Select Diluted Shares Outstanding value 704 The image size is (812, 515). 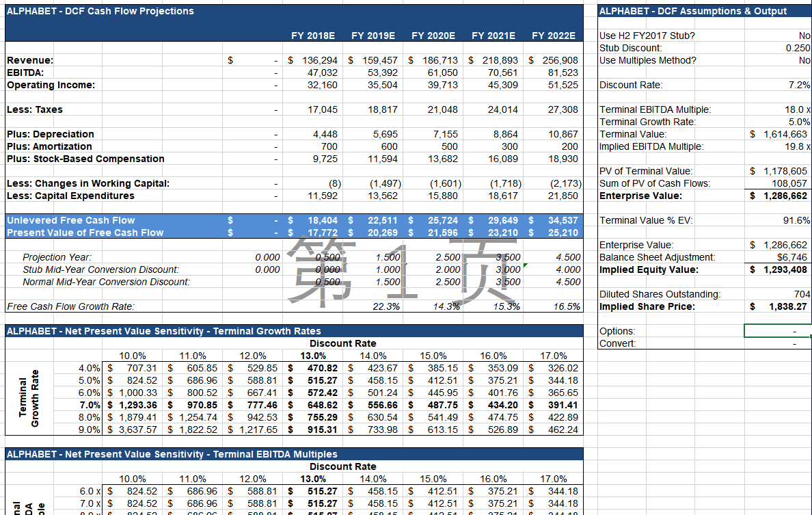click(802, 294)
